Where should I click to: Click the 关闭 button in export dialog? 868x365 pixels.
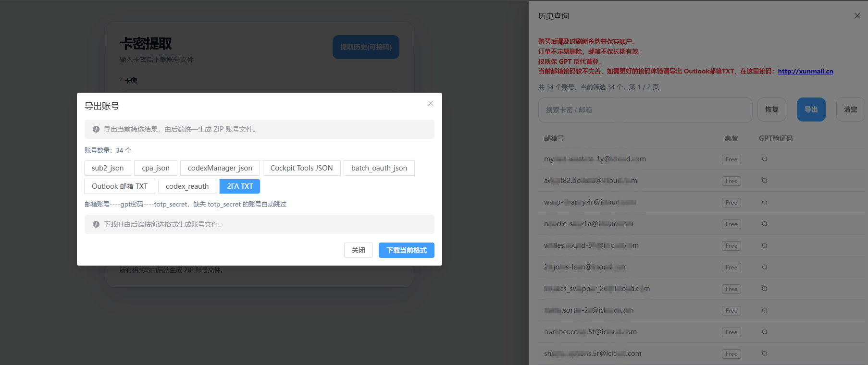click(x=359, y=250)
